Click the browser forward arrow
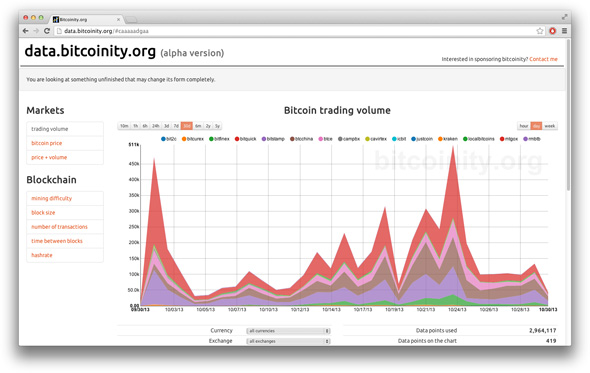 coord(36,31)
